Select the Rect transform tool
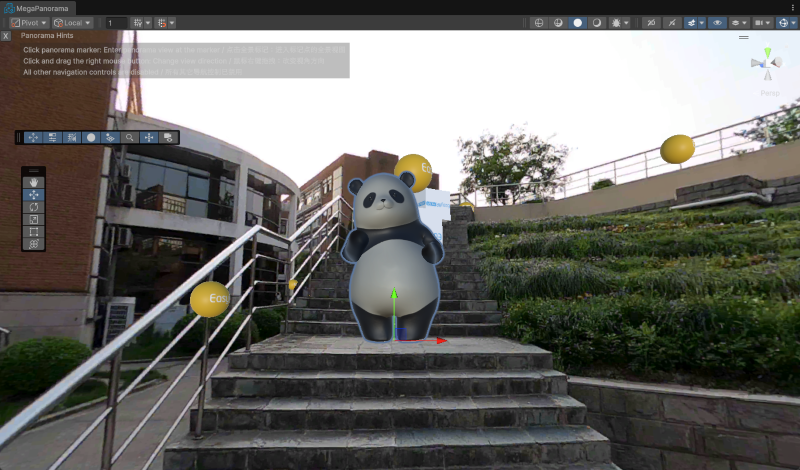This screenshot has width=800, height=470. tap(34, 232)
